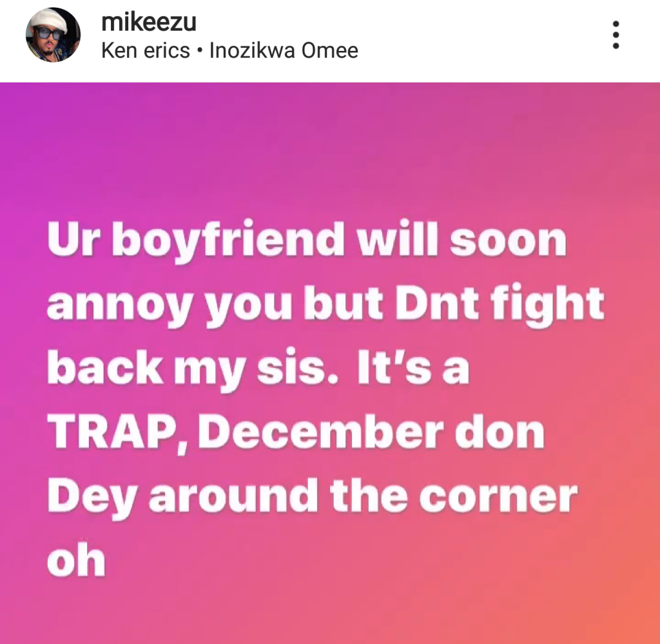Screen dimensions: 660x644
Task: Tap the empty purple area above the quote
Action: click(330, 148)
